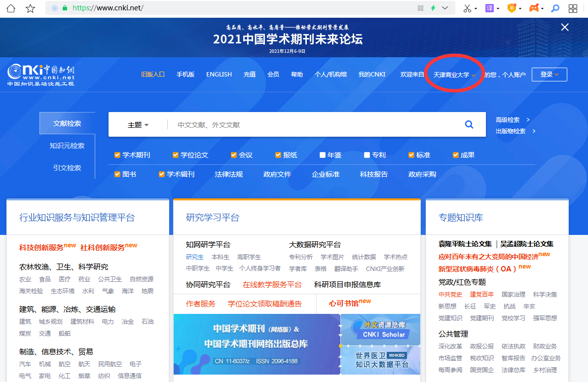
Task: Toggle the 学术期刊 checkbox
Action: (117, 155)
